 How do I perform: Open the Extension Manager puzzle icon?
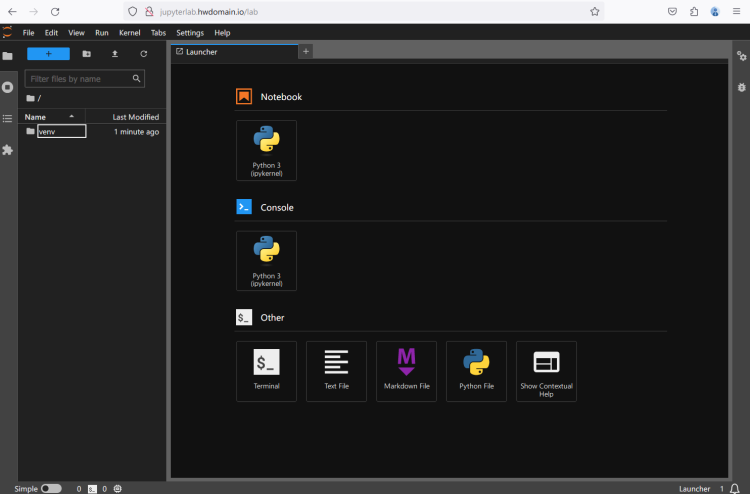pos(8,150)
